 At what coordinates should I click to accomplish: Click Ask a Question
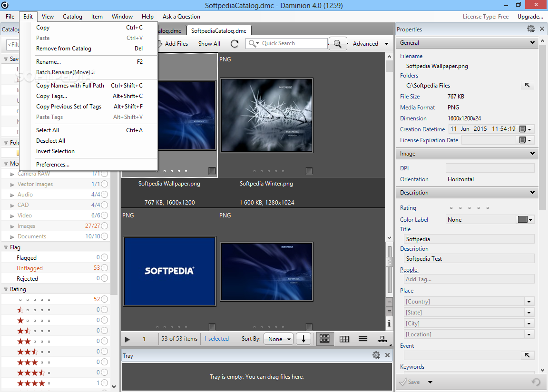181,17
